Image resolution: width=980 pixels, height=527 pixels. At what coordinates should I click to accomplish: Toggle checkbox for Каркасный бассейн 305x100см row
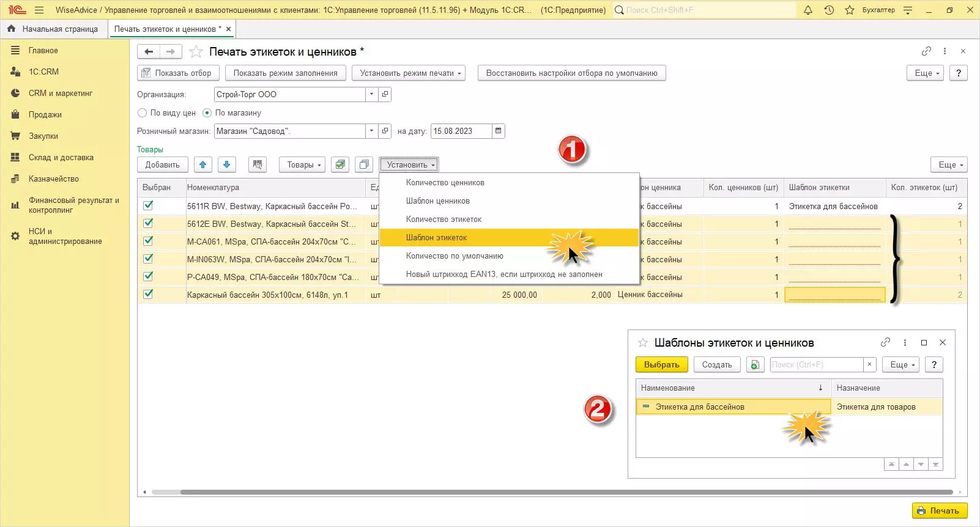(x=148, y=295)
